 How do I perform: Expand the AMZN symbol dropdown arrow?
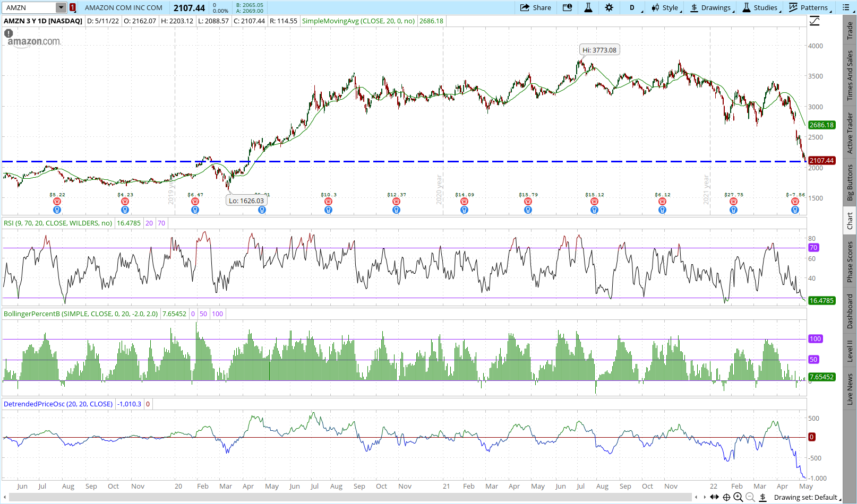(61, 7)
